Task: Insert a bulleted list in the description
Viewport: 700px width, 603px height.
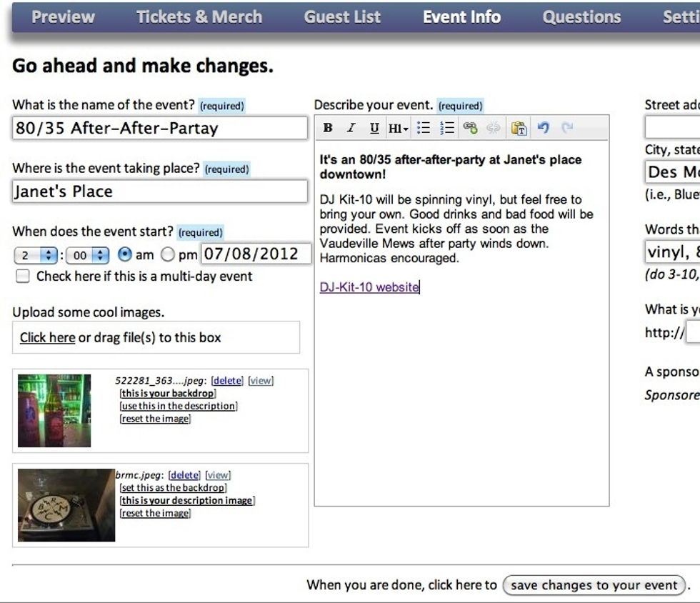Action: pos(424,128)
